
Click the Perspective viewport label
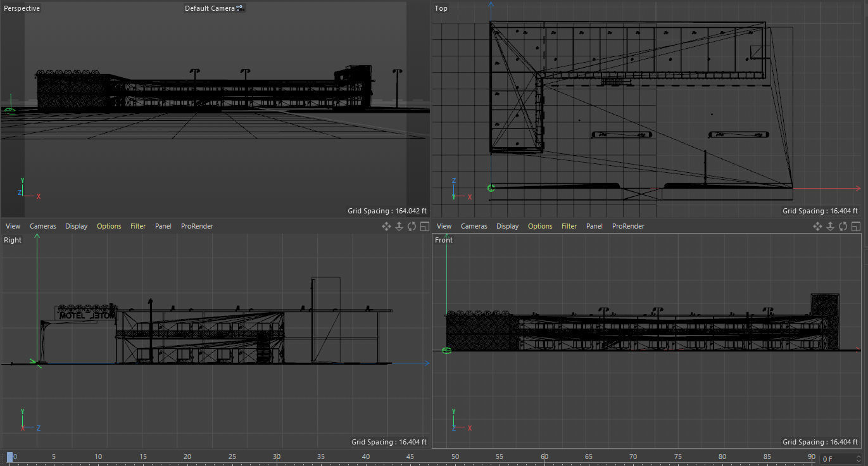coord(22,8)
